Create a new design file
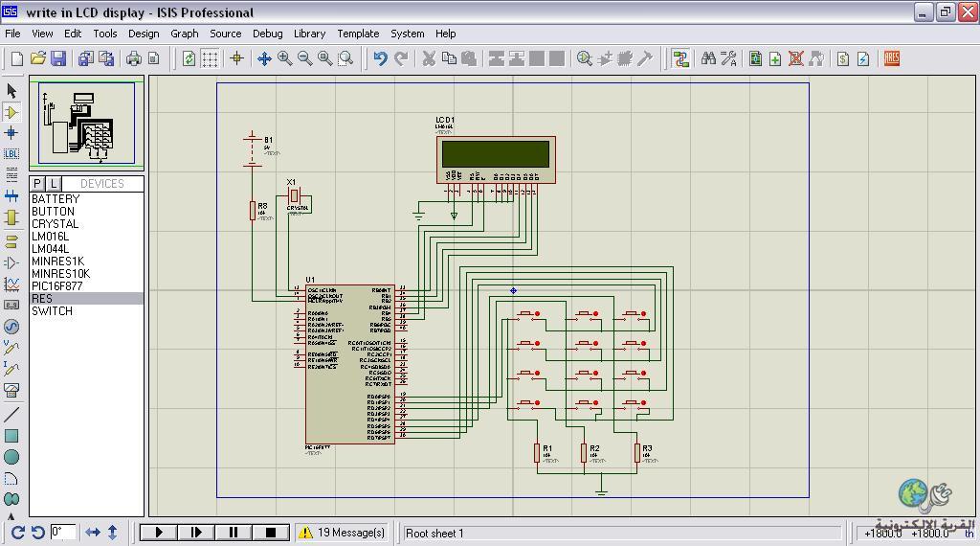 (17, 58)
